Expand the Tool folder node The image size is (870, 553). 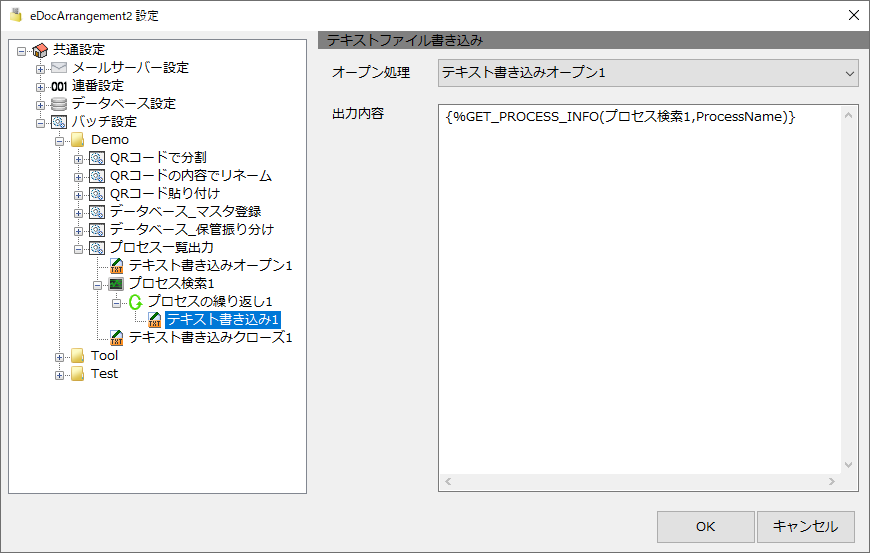(59, 357)
